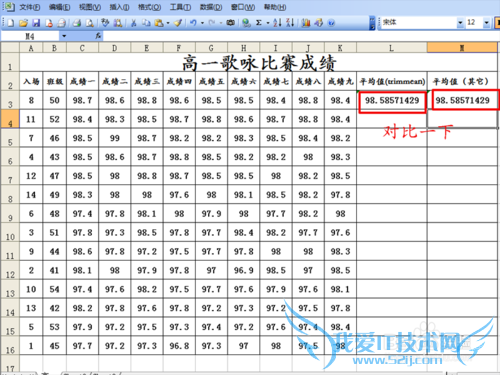Click the fx insert function icon
500x375 pixels.
(x=98, y=36)
